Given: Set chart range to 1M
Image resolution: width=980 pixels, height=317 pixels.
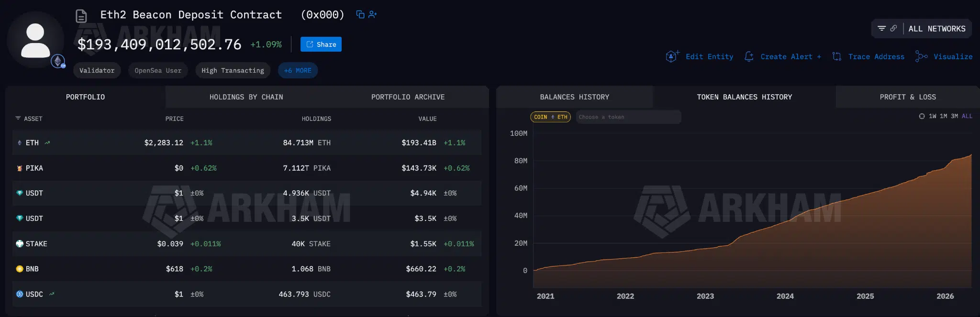Looking at the screenshot, I should click(943, 116).
